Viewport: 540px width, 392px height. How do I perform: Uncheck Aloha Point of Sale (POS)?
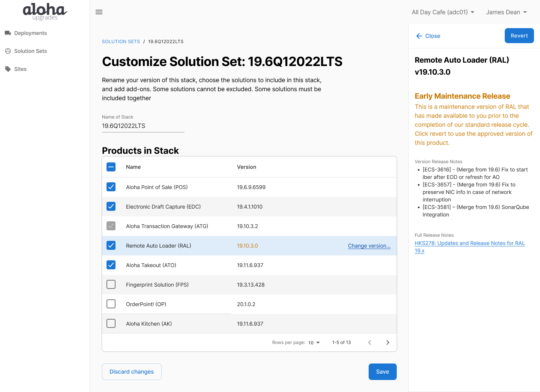(x=111, y=187)
